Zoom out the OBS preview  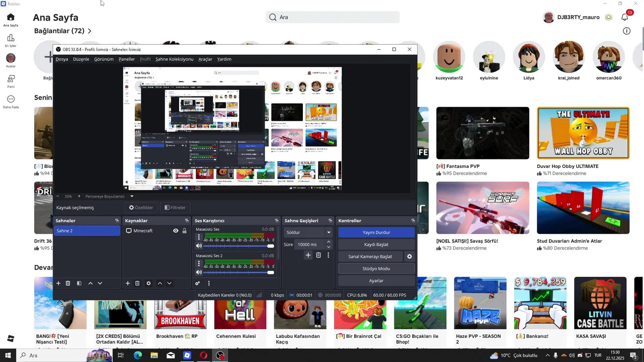(x=58, y=196)
